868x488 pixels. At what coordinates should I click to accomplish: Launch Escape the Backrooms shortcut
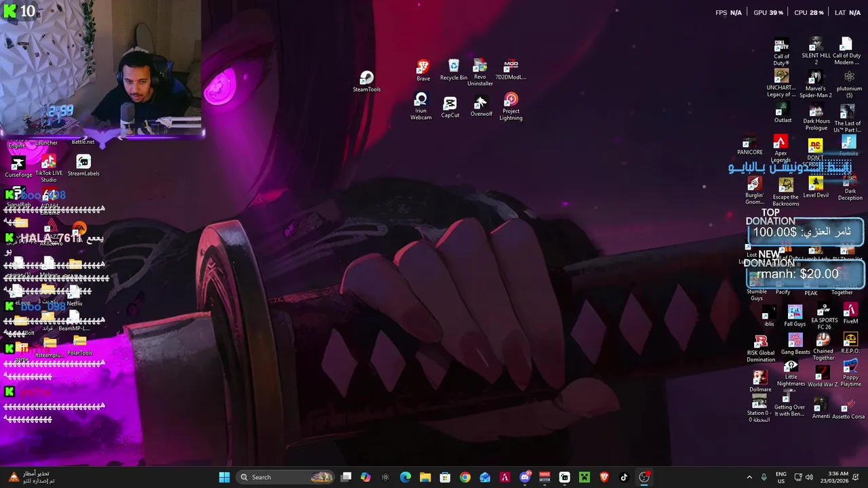coord(786,192)
